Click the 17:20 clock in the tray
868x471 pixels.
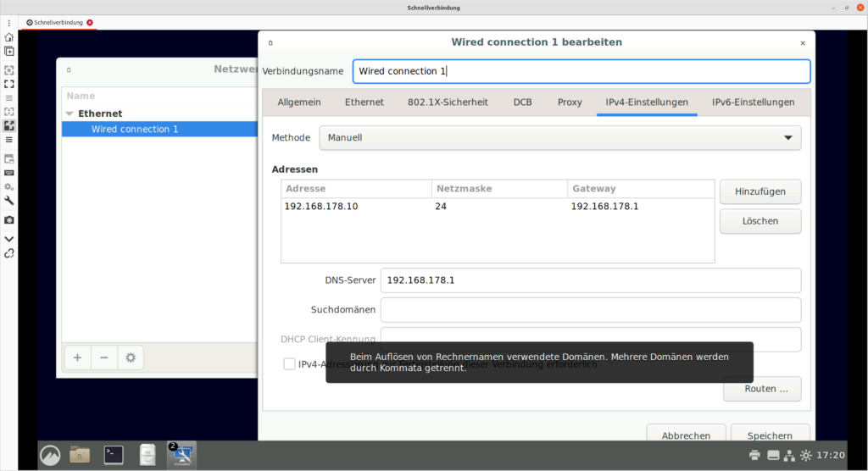[x=831, y=455]
